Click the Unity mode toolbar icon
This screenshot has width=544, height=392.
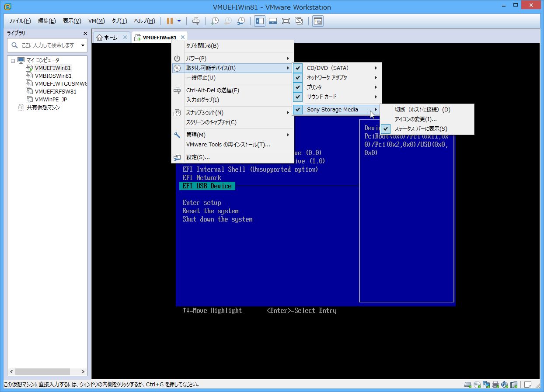click(x=299, y=21)
